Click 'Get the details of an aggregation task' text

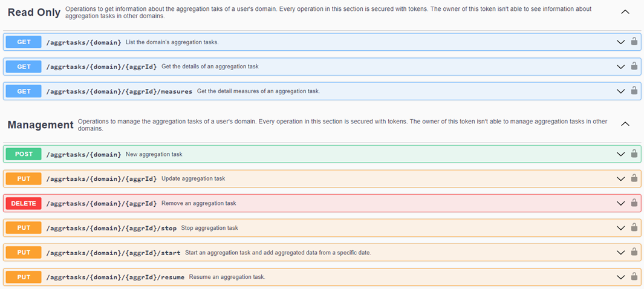point(210,67)
